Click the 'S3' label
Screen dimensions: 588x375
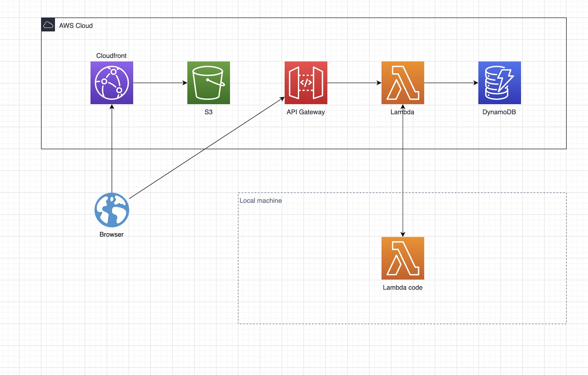[x=209, y=112]
